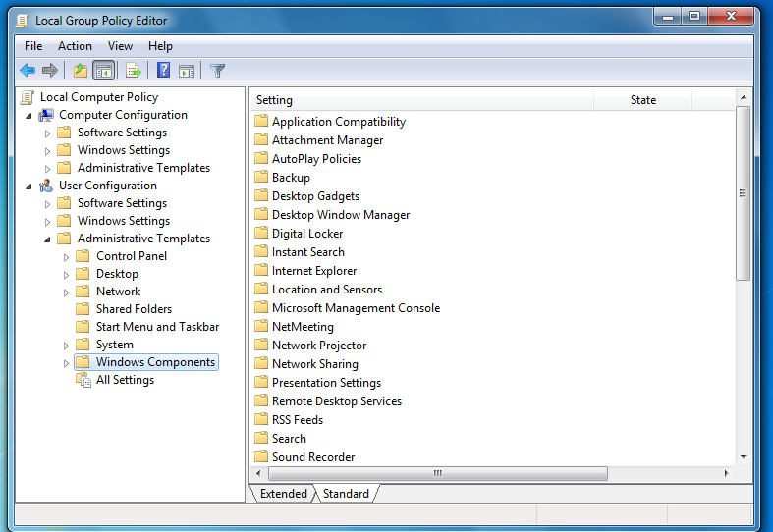Select Desktop Window Manager in the list
Viewport: 773px width, 532px height.
click(x=341, y=215)
